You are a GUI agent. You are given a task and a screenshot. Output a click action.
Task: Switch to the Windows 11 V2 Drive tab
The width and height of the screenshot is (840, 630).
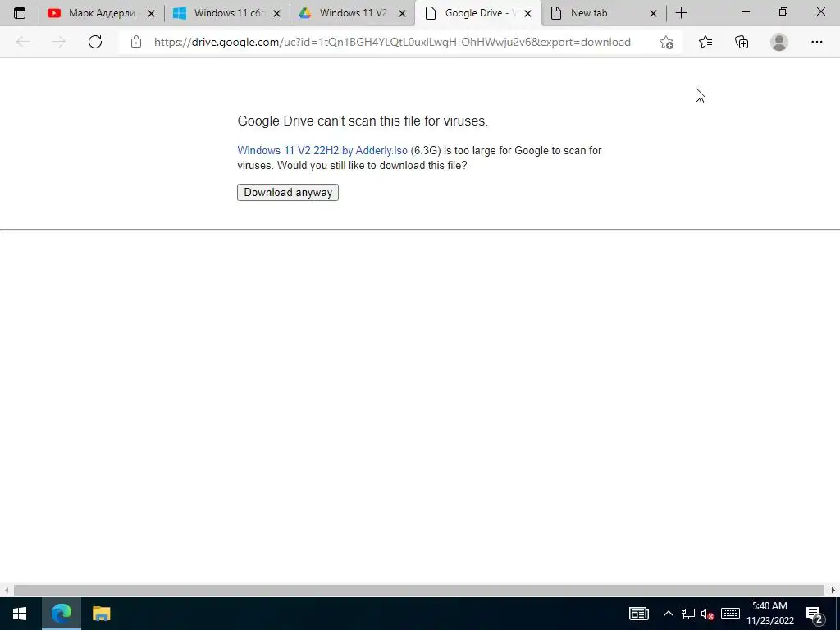[x=352, y=13]
